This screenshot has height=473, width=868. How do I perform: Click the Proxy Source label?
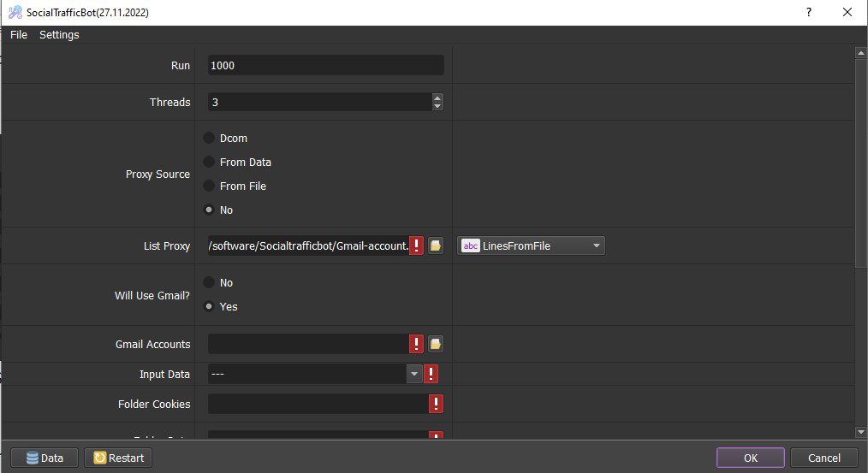pos(158,174)
